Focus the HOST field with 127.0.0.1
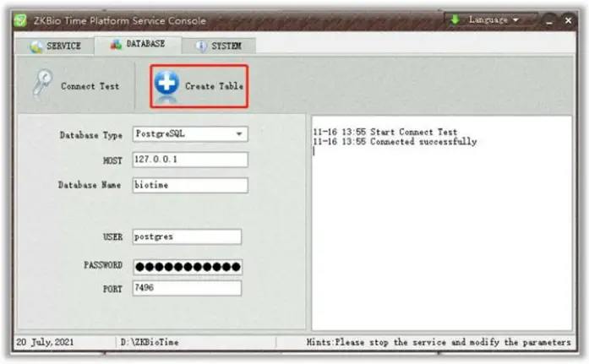 (190, 160)
